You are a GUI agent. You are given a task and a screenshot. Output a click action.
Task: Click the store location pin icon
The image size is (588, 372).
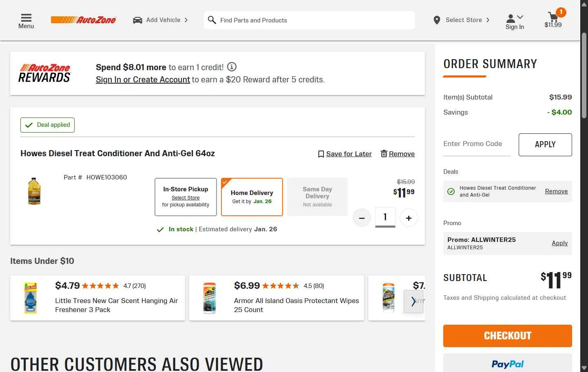pos(437,20)
